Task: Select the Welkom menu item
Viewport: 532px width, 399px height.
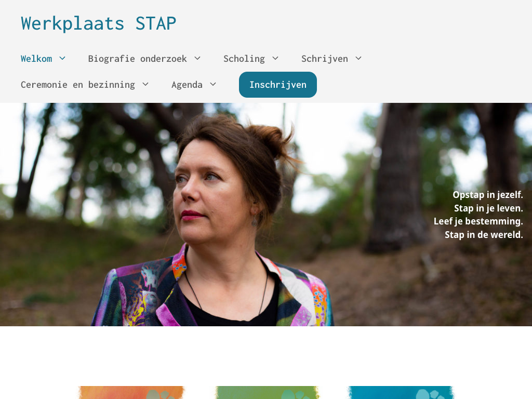Action: tap(36, 59)
